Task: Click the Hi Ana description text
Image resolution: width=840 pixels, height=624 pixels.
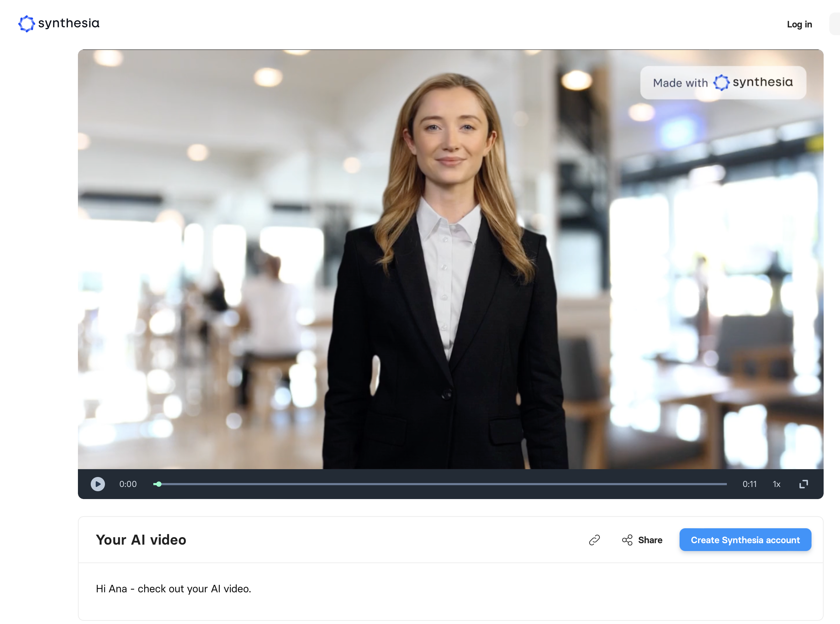Action: click(173, 588)
